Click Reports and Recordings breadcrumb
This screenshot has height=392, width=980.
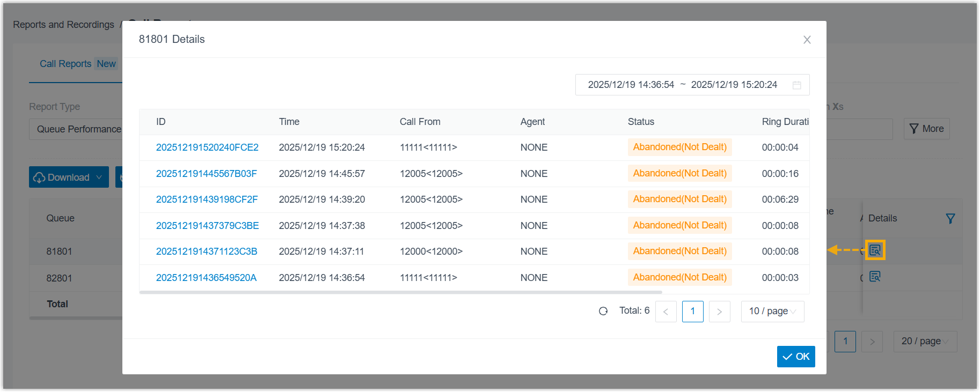pyautogui.click(x=63, y=25)
